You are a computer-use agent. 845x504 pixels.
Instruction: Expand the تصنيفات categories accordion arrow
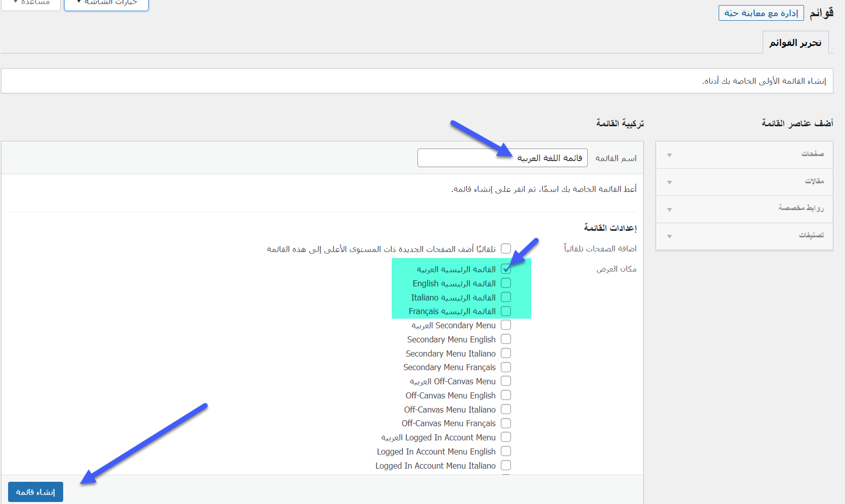click(x=669, y=236)
